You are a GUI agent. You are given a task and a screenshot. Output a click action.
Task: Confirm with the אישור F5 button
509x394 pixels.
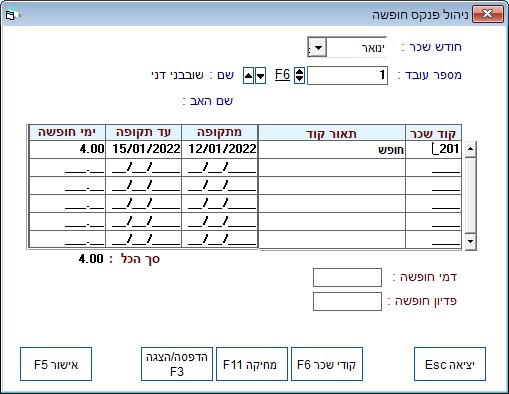[x=56, y=364]
